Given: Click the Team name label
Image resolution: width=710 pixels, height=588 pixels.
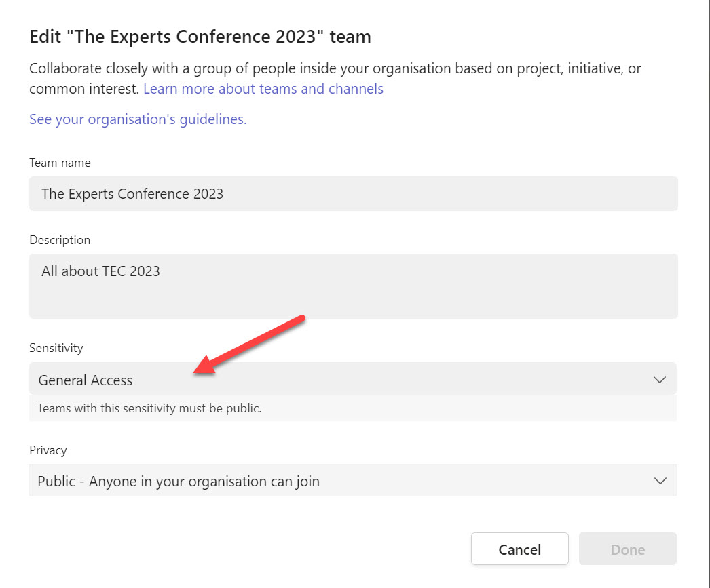Looking at the screenshot, I should pyautogui.click(x=59, y=163).
